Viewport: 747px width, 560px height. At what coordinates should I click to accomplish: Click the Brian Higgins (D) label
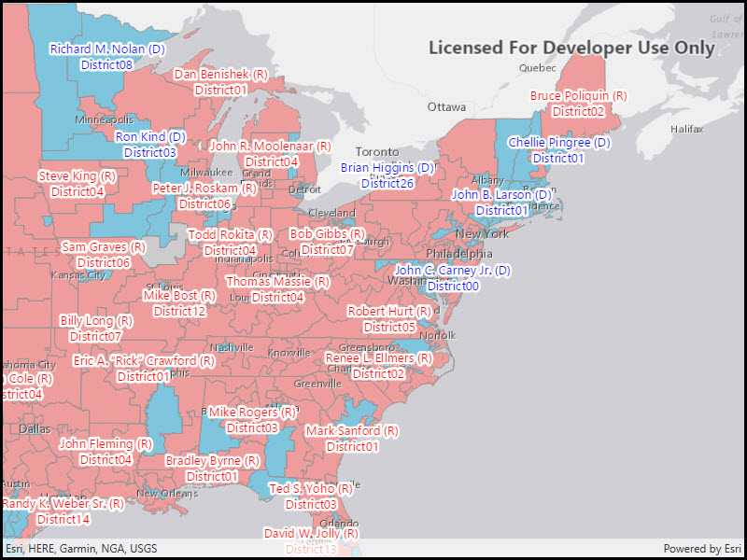tap(388, 168)
